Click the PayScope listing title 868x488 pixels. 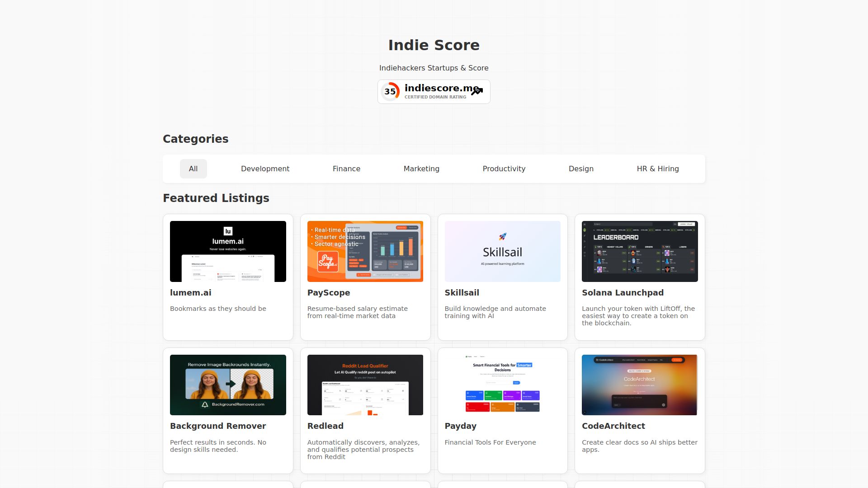[x=328, y=293]
